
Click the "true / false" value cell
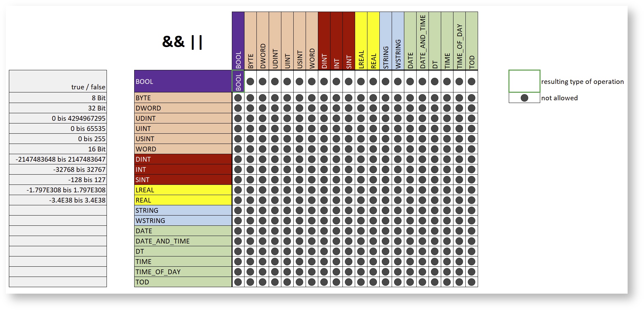[x=58, y=82]
